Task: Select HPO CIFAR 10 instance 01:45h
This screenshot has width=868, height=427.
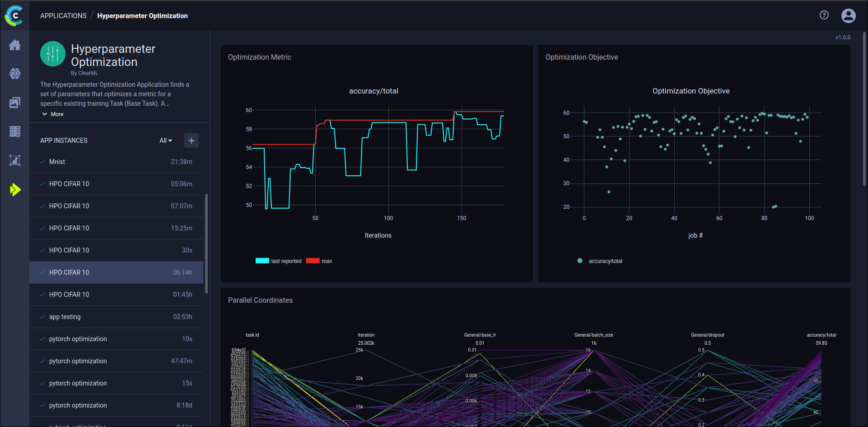Action: [x=116, y=295]
